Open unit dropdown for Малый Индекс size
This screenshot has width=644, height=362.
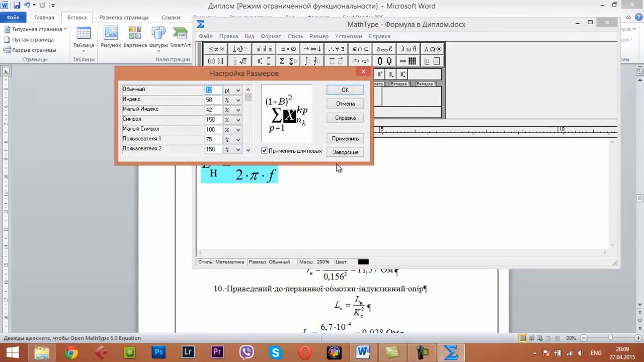pos(238,110)
